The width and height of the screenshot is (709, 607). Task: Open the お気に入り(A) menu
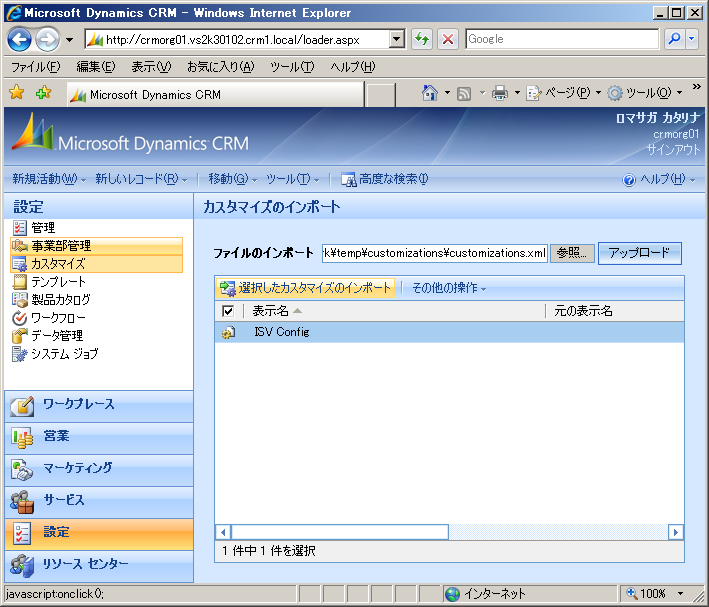pyautogui.click(x=221, y=67)
